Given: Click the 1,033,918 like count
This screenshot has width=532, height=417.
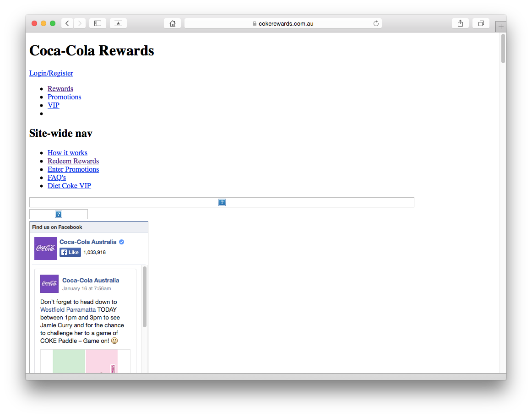Looking at the screenshot, I should pos(94,252).
